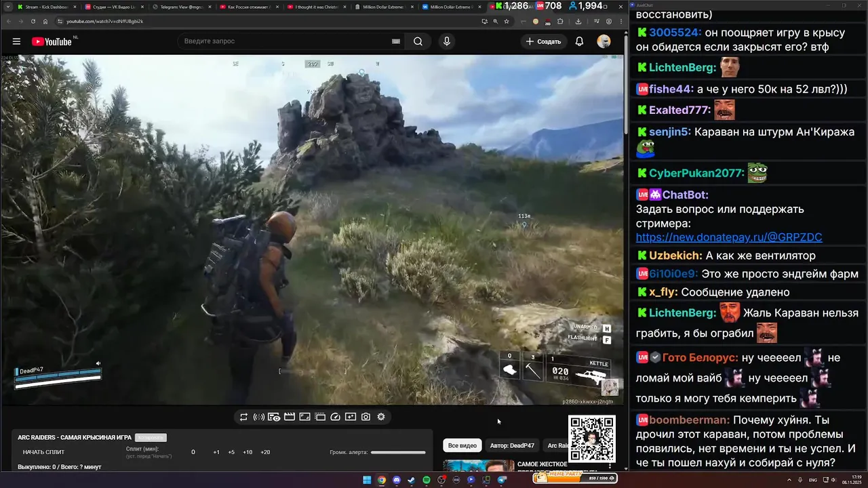Viewport: 868px width, 488px height.
Task: Click username LichtenBerg in the emote-only chat message
Action: [x=682, y=68]
